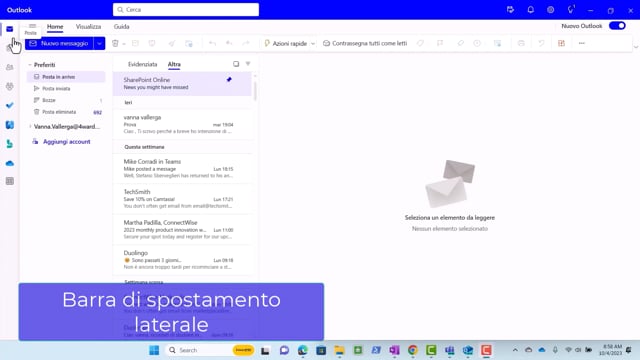Open the More apps grid icon
Viewport: 640px width, 360px height.
tap(9, 181)
